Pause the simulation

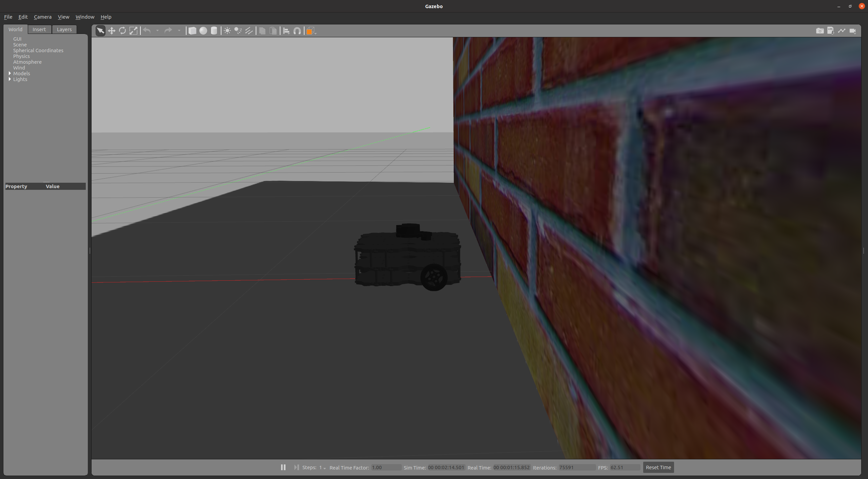(283, 467)
